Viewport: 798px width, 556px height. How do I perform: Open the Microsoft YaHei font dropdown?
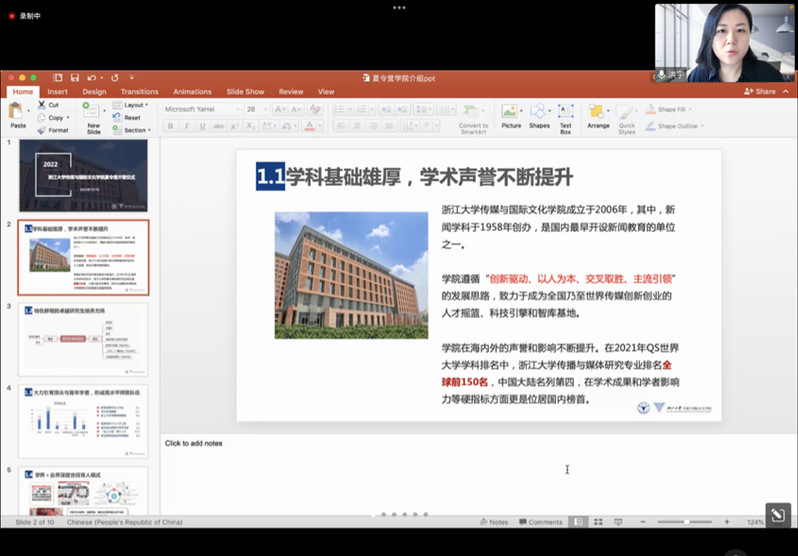pyautogui.click(x=201, y=109)
